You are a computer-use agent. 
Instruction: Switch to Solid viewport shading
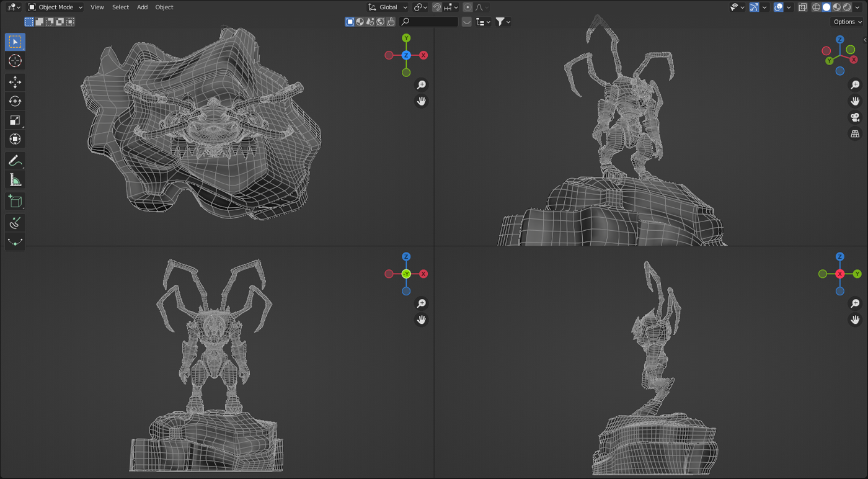click(826, 7)
